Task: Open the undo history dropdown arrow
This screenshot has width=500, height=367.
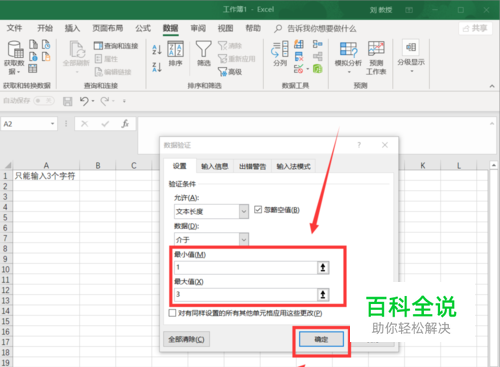Action: click(x=93, y=101)
